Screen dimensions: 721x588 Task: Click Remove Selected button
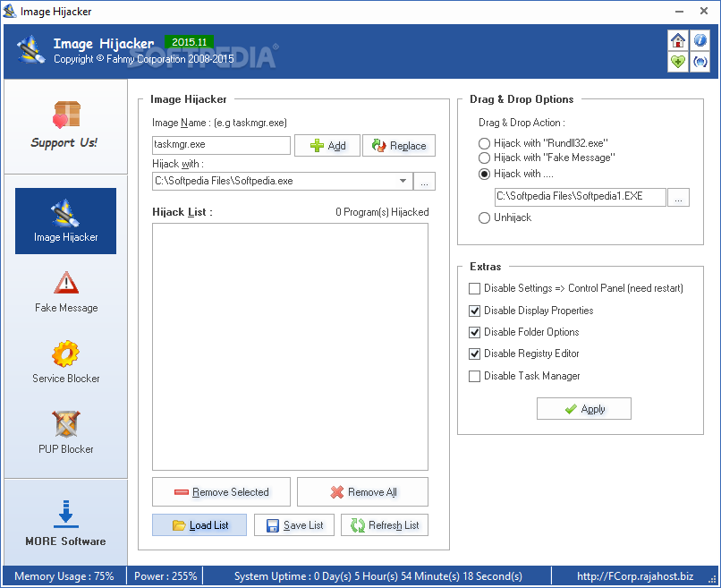pos(221,492)
